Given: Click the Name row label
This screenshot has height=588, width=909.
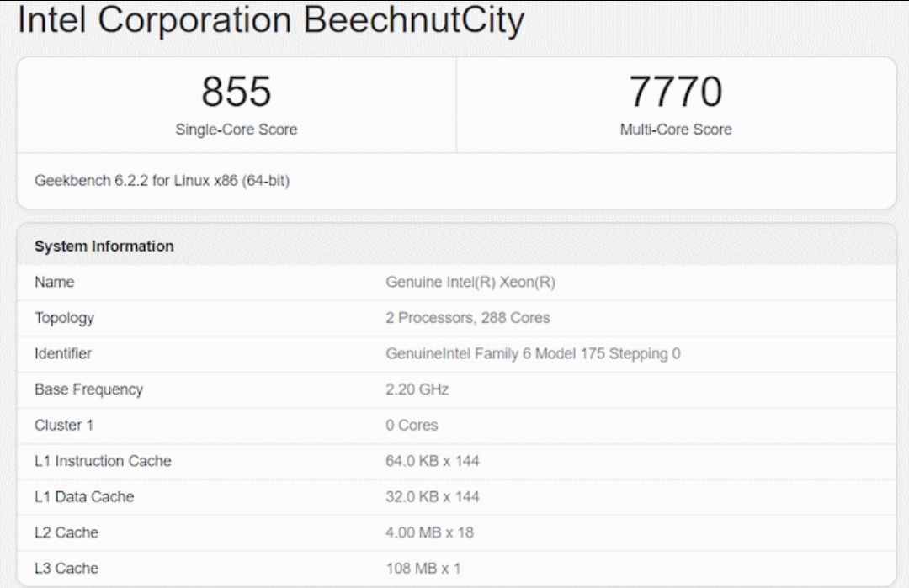Looking at the screenshot, I should (55, 282).
